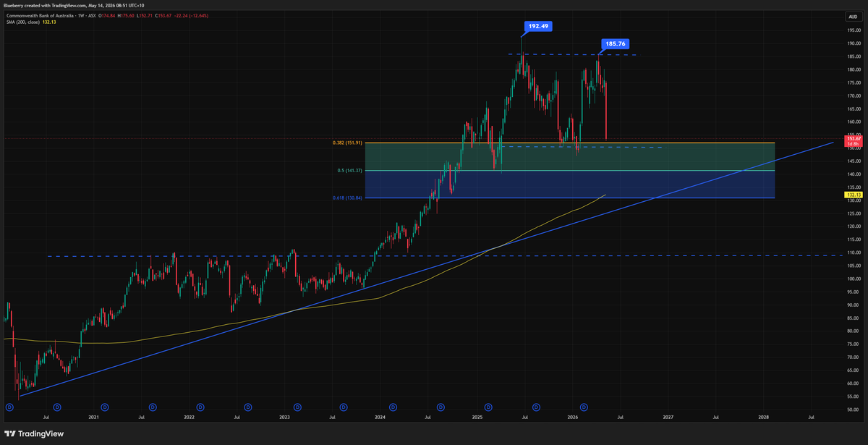This screenshot has height=445, width=868.
Task: Click the dividend marker after Jul 2024
Action: (x=441, y=407)
